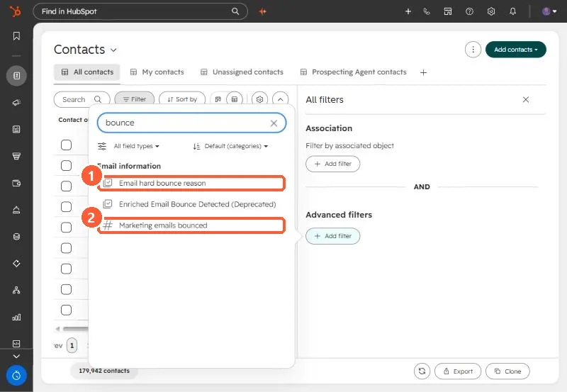
Task: Open Bookmarks in the left sidebar
Action: 16,36
